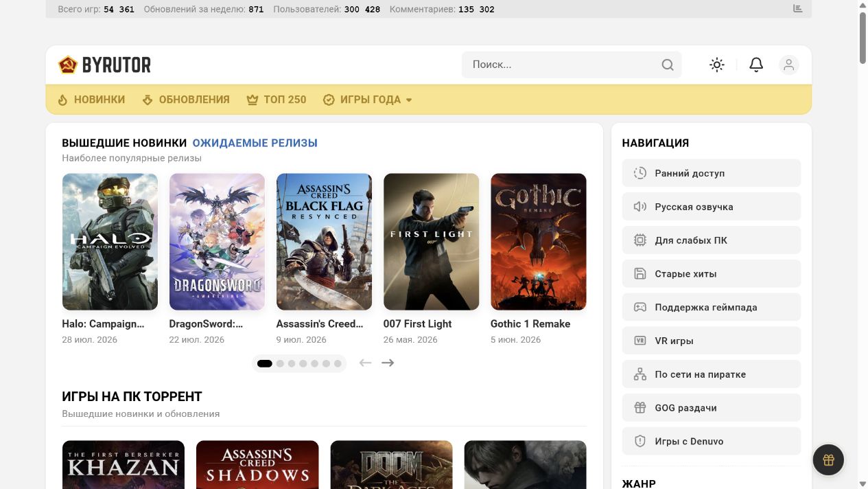Open the Assassin's Creed Shadows cover
This screenshot has width=868, height=489.
click(x=257, y=465)
